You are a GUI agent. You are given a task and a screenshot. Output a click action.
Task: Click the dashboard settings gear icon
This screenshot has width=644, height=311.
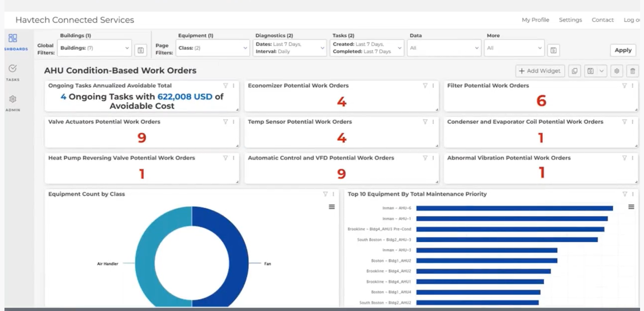tap(617, 71)
